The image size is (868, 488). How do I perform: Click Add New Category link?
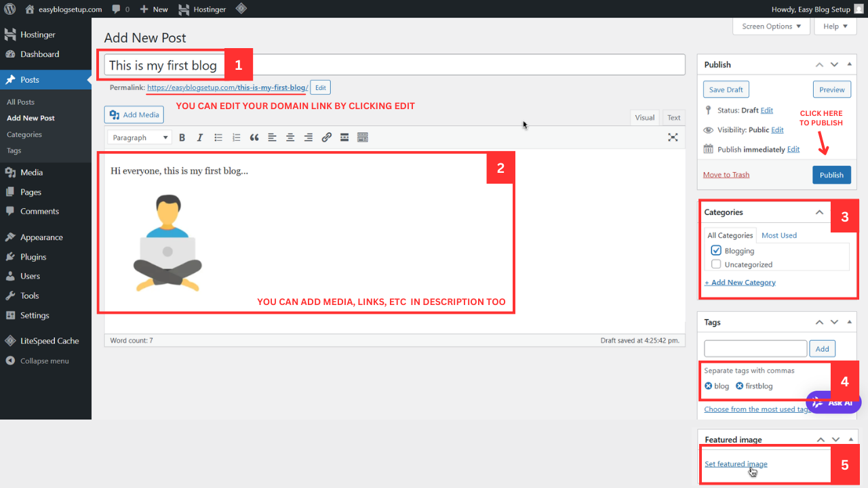[740, 283]
